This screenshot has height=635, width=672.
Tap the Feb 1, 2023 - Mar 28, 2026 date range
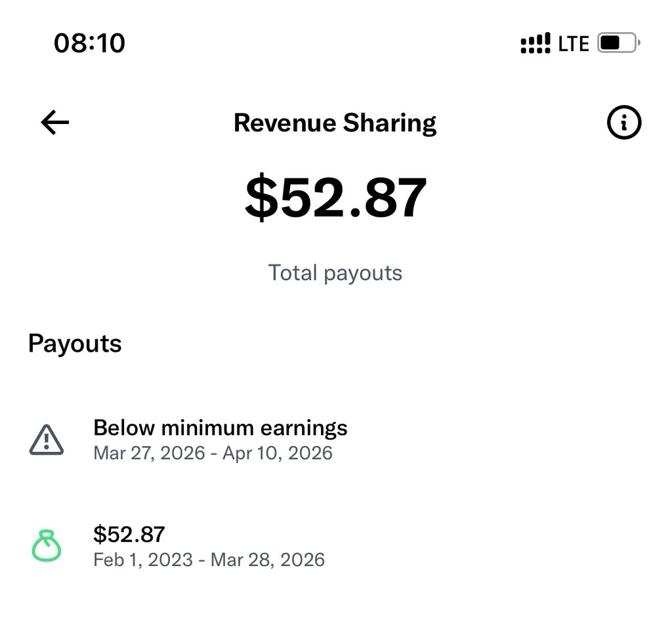click(x=209, y=560)
